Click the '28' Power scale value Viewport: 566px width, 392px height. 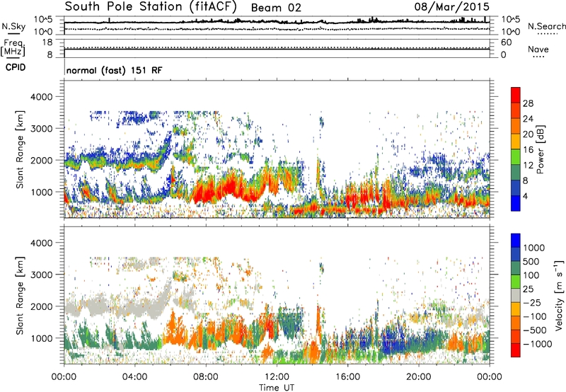point(528,103)
